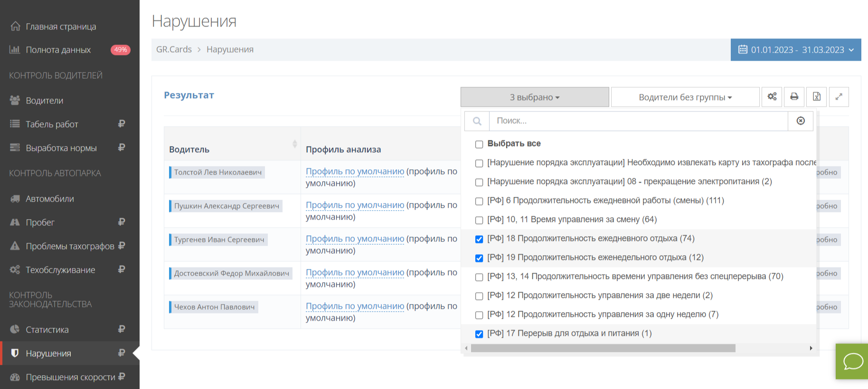Check 10, 11 Время управления за смену

[479, 220]
